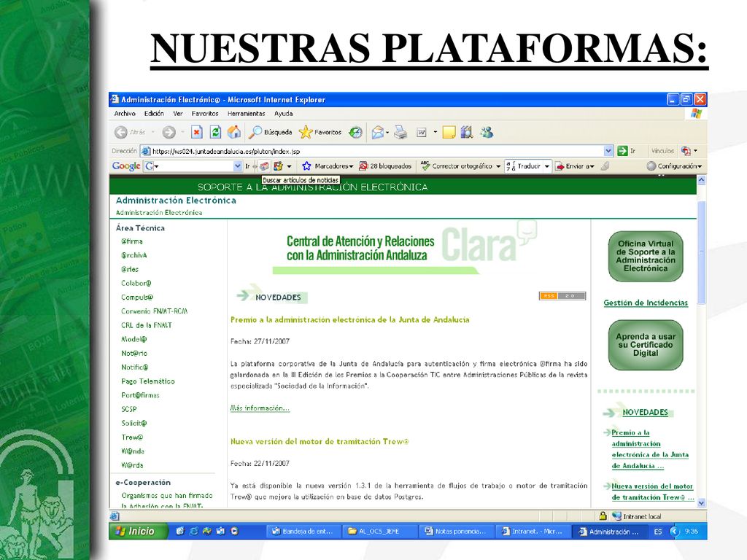This screenshot has height=560, width=747.
Task: Switch to Notas ponencia taskbar window
Action: (x=455, y=531)
